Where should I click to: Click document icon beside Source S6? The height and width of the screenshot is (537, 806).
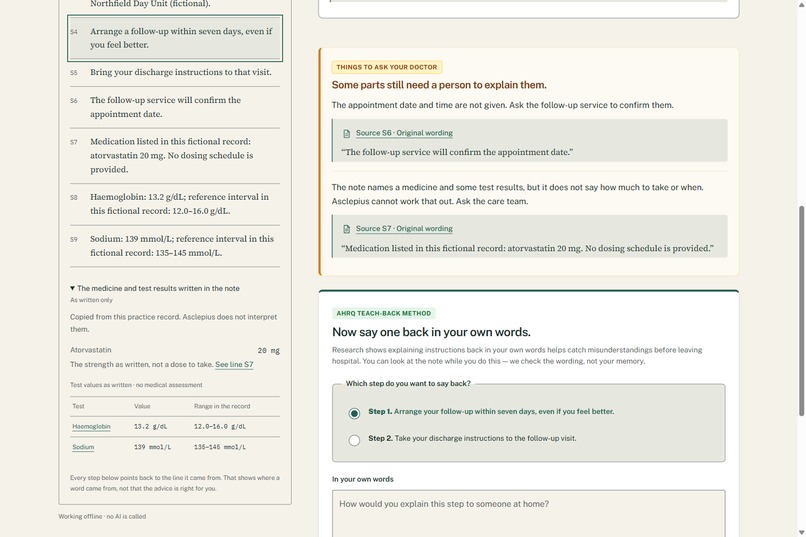pos(346,134)
